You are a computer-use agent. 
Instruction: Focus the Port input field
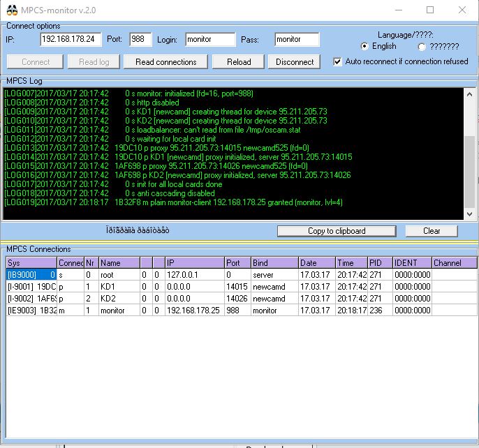coord(140,39)
